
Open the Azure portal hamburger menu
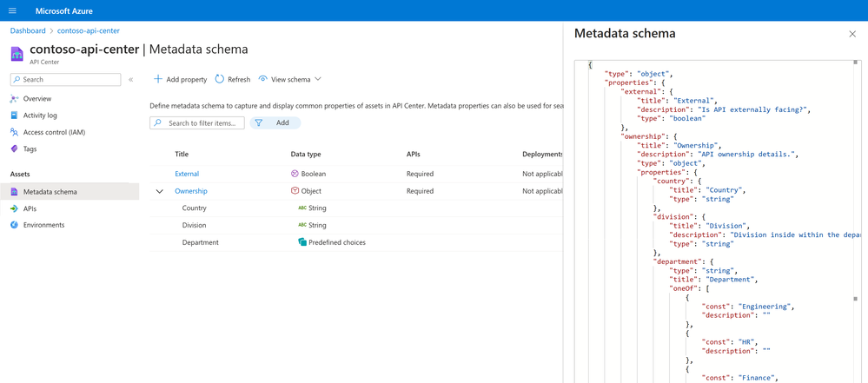pyautogui.click(x=13, y=11)
